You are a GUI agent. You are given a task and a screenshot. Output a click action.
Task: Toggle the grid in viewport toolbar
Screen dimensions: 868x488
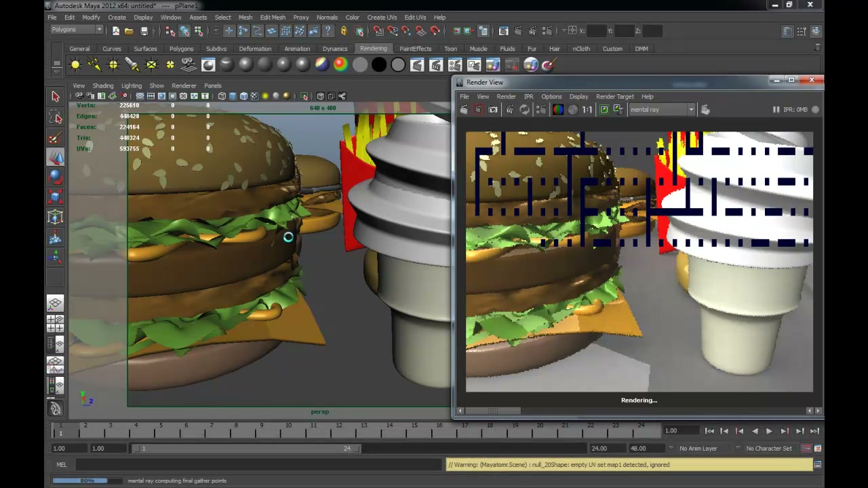(x=140, y=96)
